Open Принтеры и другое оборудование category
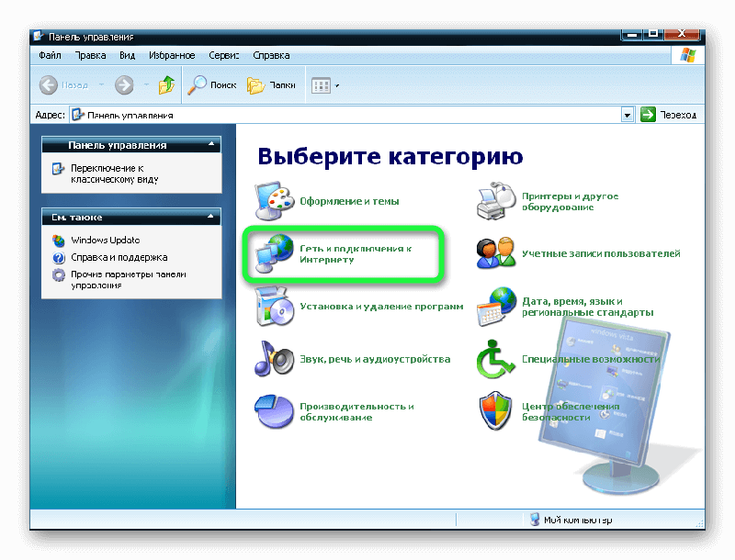This screenshot has height=560, width=735. (x=570, y=201)
